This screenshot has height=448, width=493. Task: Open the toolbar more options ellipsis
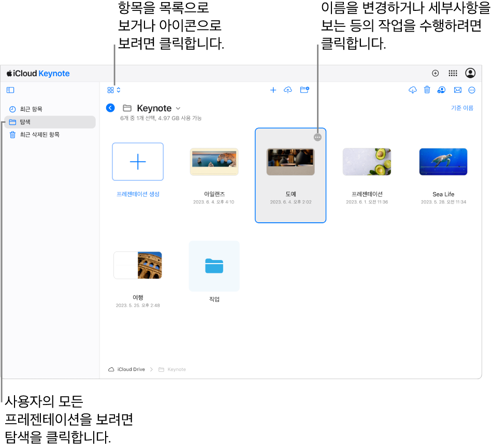point(472,90)
